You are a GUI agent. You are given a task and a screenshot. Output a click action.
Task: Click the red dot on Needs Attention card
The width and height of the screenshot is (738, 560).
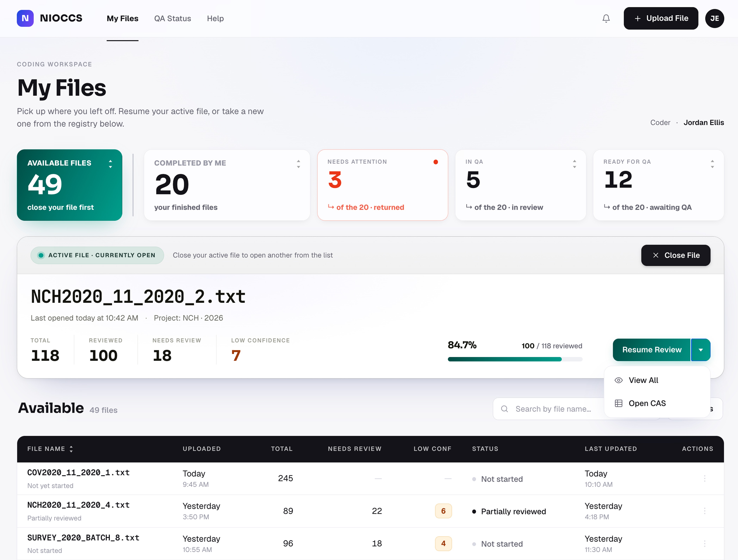coord(435,162)
